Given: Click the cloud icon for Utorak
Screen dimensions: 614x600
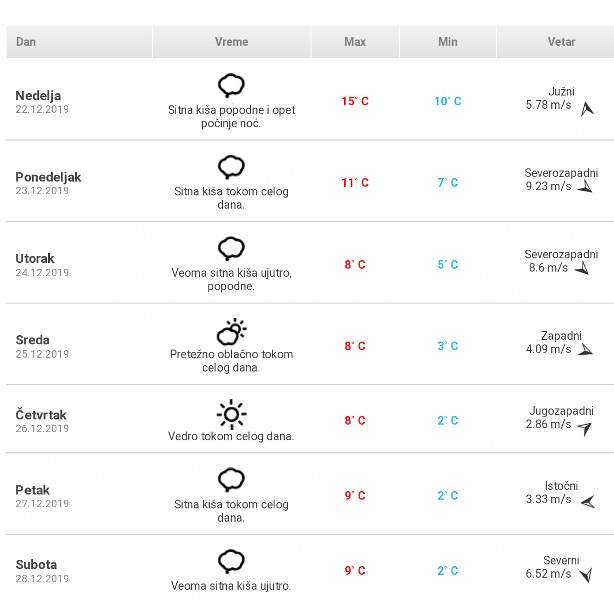Looking at the screenshot, I should (231, 248).
